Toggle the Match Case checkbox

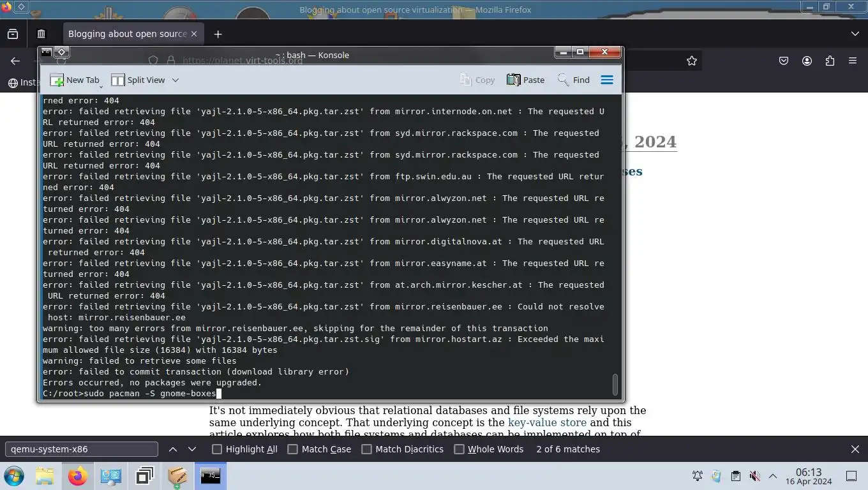coord(293,449)
